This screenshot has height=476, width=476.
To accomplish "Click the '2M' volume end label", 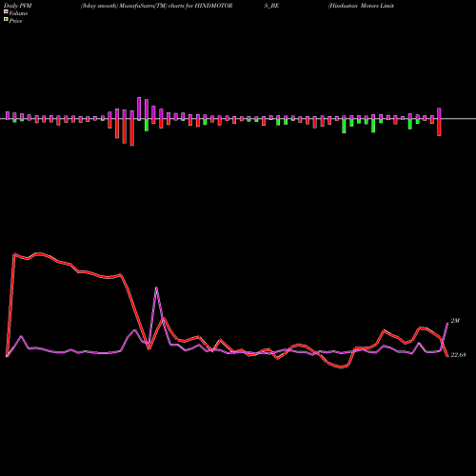I will pyautogui.click(x=455, y=321).
